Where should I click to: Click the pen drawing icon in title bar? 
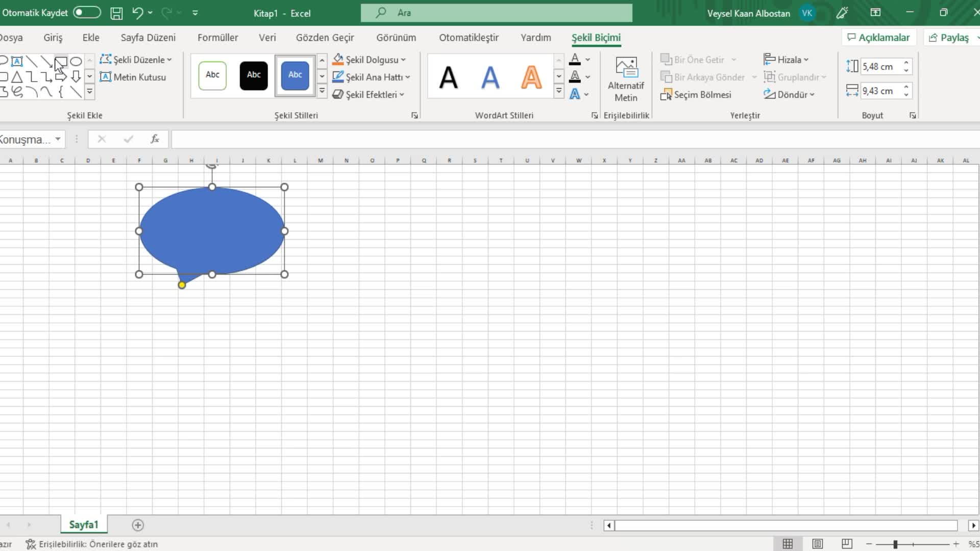(x=842, y=13)
